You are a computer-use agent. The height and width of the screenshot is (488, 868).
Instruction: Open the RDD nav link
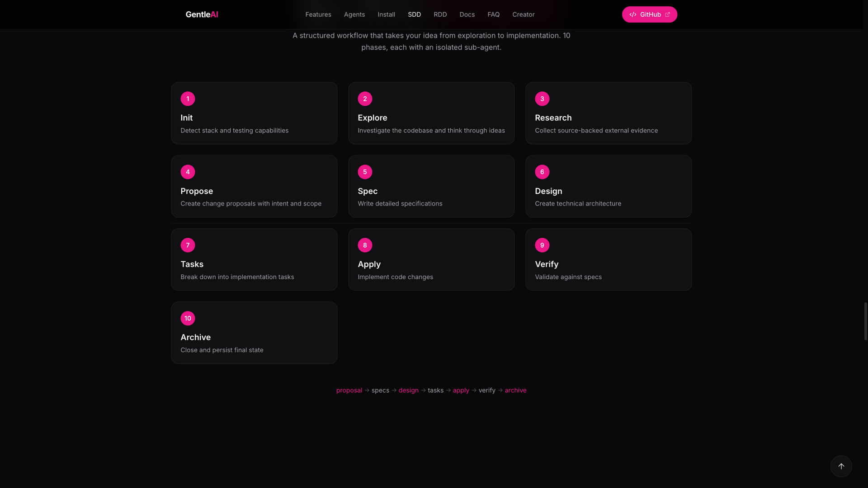tap(440, 14)
